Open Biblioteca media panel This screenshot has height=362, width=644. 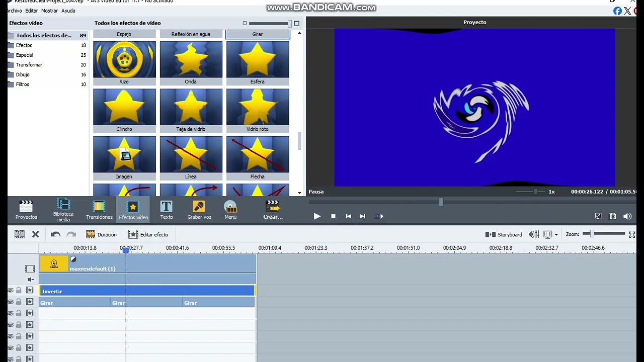63,210
